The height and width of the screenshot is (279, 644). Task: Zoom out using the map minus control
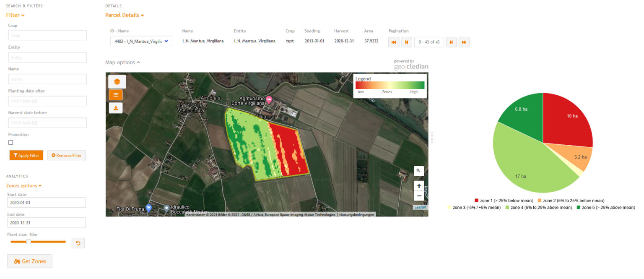pos(418,196)
